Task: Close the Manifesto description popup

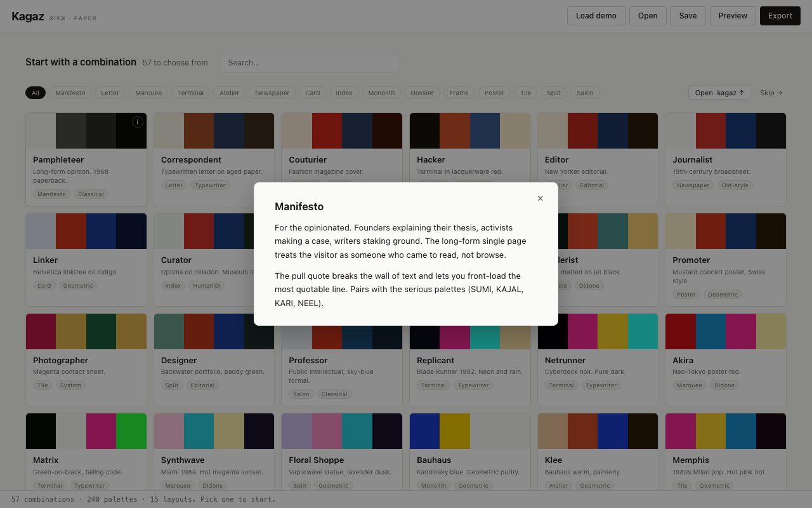Action: (540, 198)
